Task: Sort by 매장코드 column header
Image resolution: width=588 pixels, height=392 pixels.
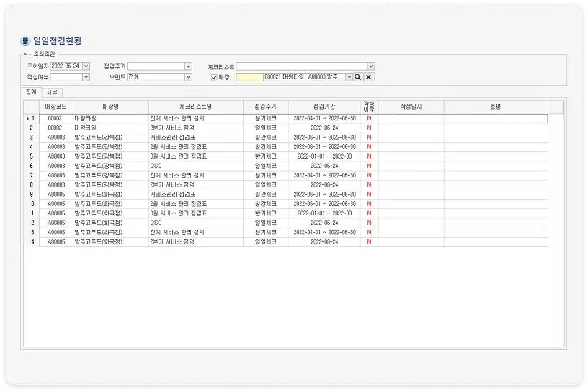Action: (56, 107)
